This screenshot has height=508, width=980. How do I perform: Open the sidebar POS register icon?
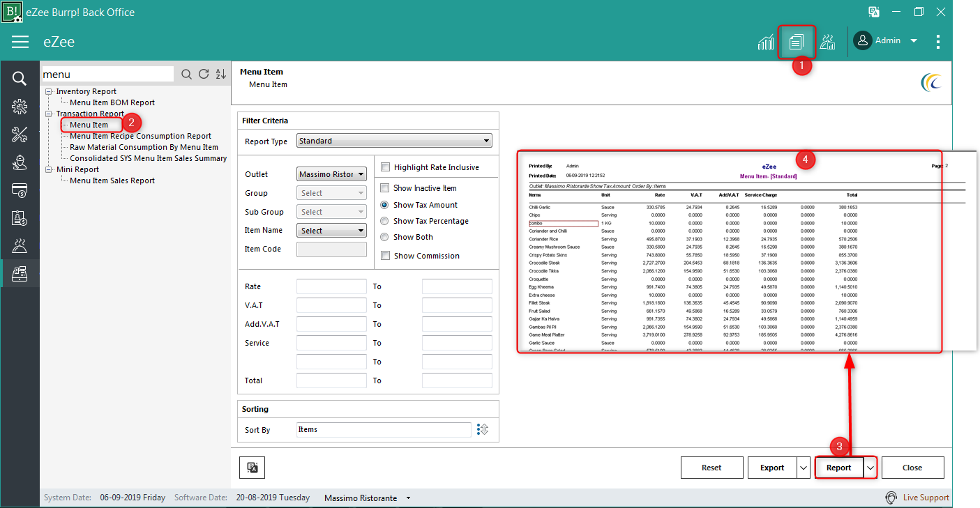click(20, 273)
